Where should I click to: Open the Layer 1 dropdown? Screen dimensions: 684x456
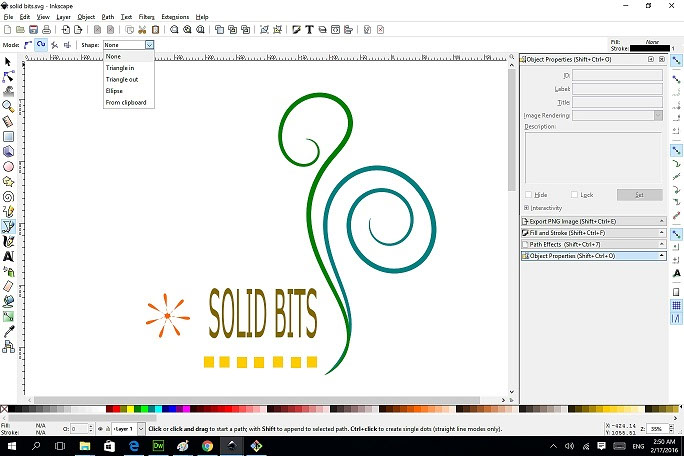(140, 429)
